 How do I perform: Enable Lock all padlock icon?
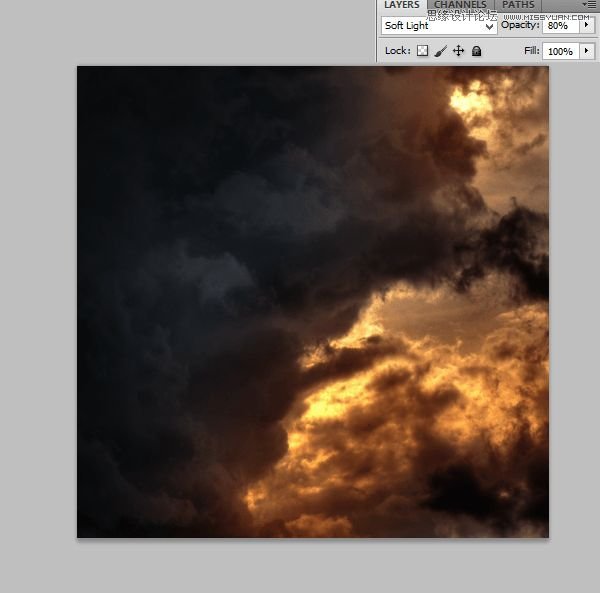[476, 51]
